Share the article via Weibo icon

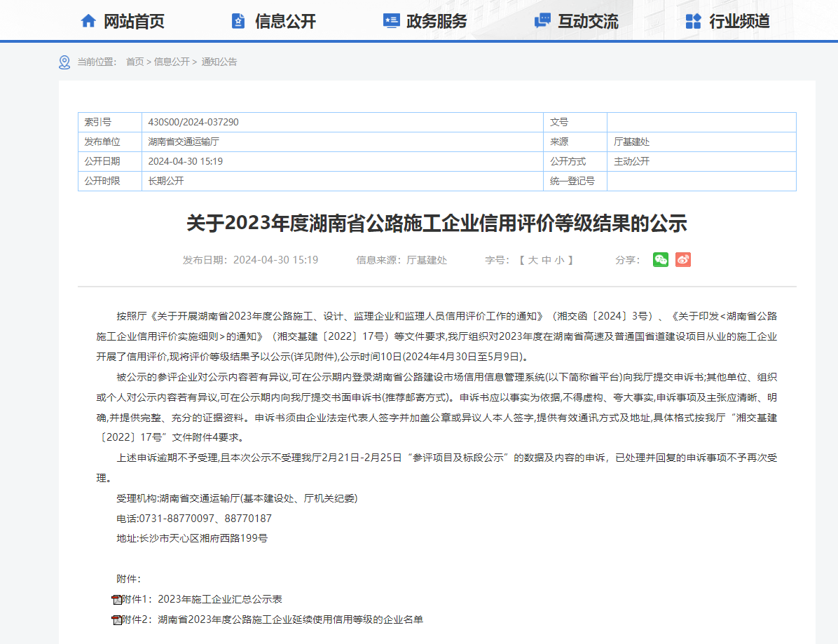click(683, 260)
